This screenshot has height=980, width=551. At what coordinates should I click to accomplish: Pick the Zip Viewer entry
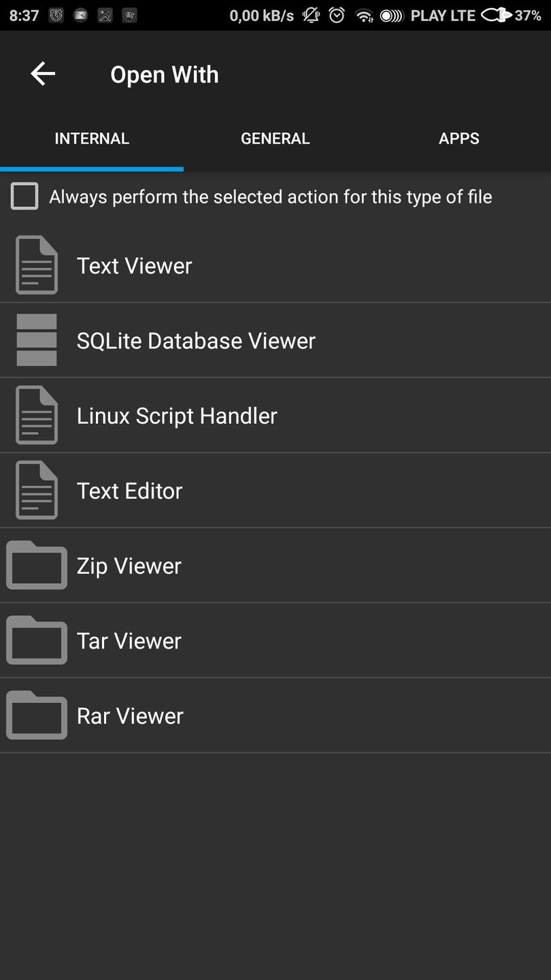coord(129,566)
